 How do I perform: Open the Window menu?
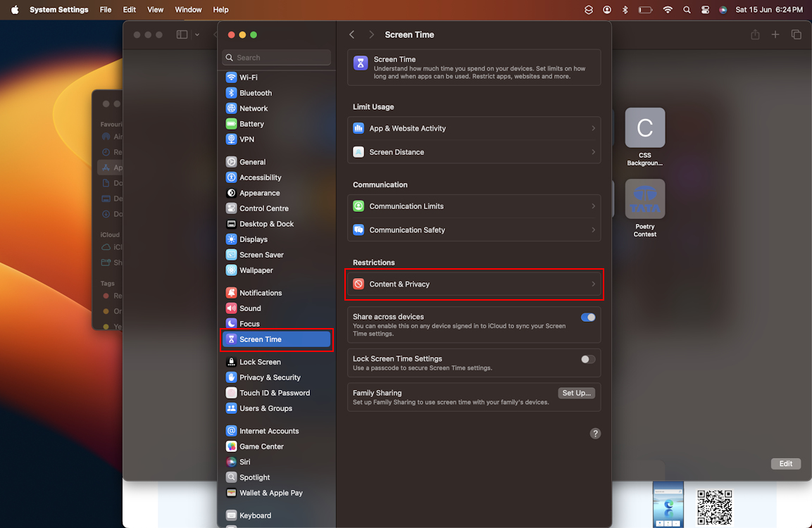tap(188, 9)
